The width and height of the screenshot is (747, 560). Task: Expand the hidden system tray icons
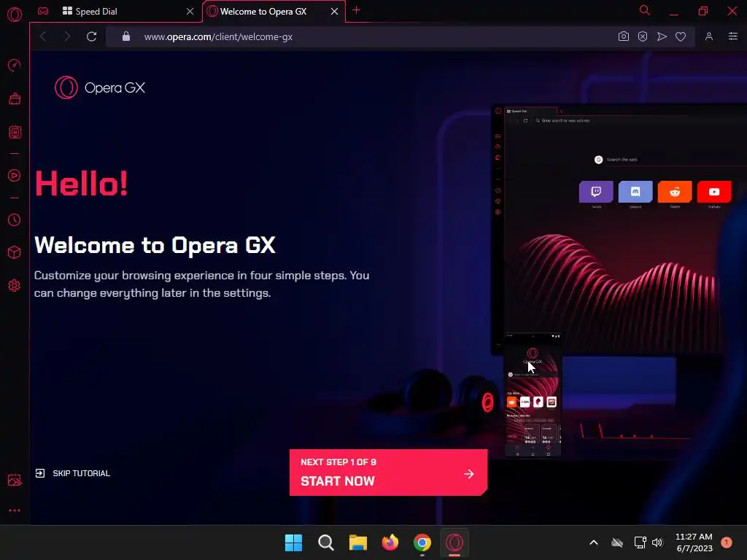point(594,542)
